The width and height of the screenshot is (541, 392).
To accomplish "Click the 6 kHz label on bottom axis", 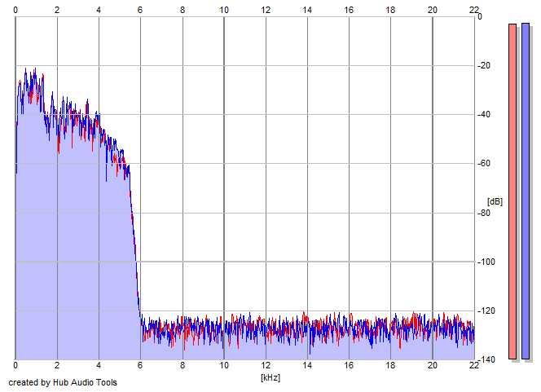I will 140,365.
